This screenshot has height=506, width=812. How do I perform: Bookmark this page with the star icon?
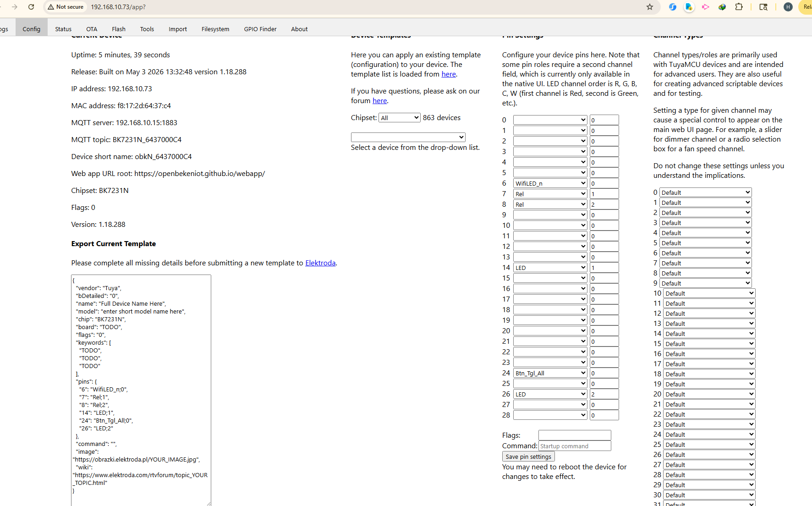[x=650, y=7]
